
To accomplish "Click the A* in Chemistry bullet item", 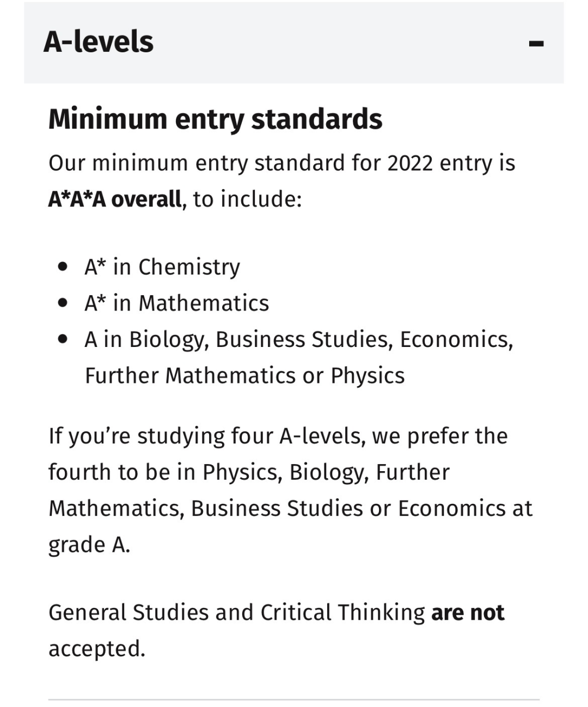I will click(162, 267).
